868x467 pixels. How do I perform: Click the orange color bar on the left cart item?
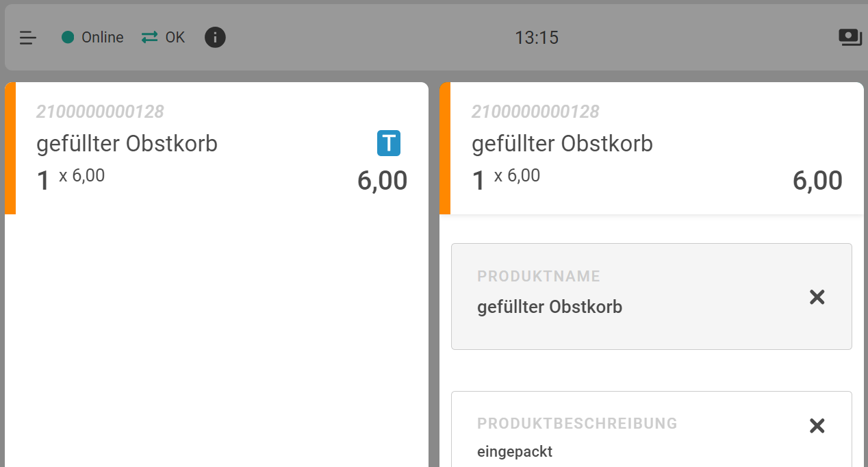(10, 148)
